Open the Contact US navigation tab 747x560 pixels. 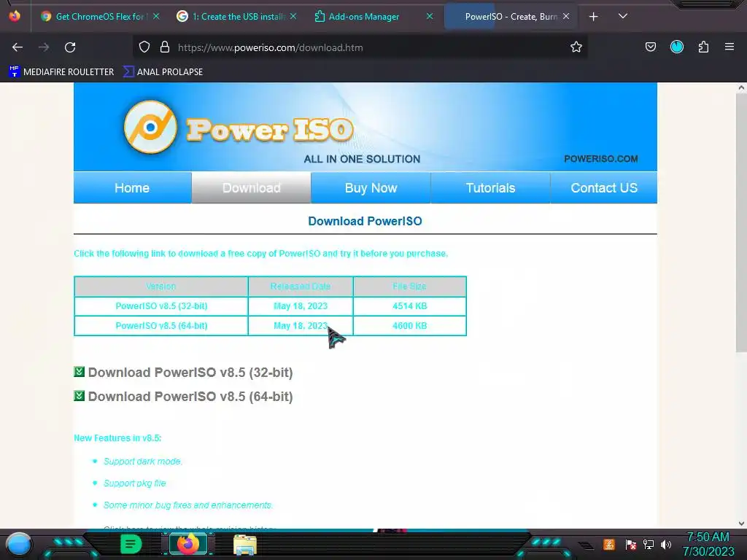[604, 187]
